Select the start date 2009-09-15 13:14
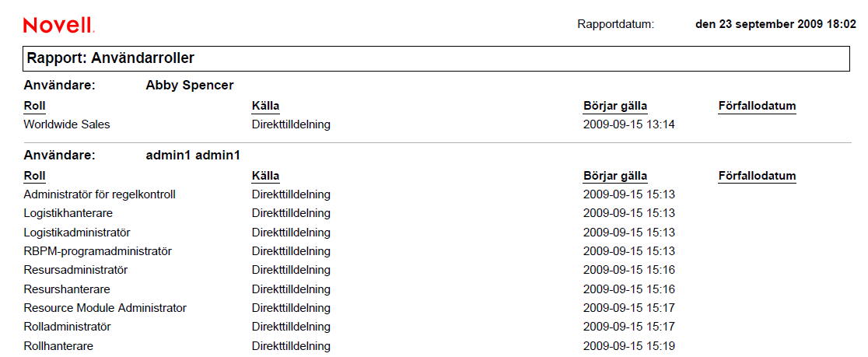This screenshot has width=868, height=357. (x=629, y=124)
